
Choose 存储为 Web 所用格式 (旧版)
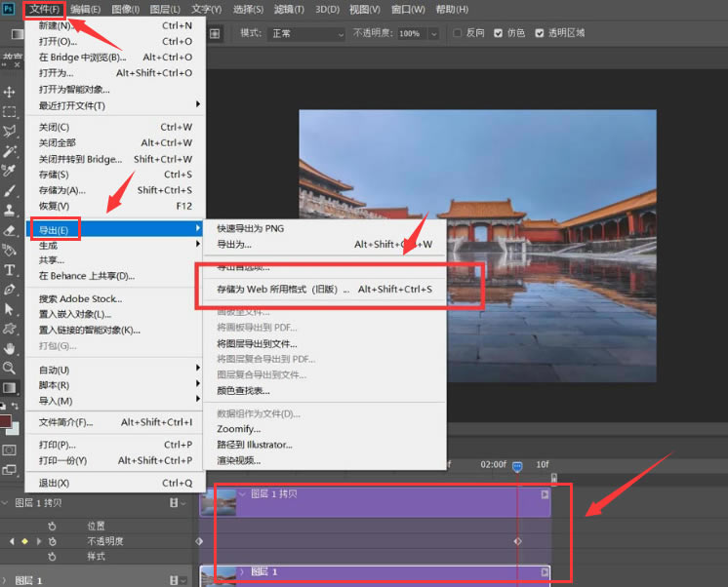point(325,289)
